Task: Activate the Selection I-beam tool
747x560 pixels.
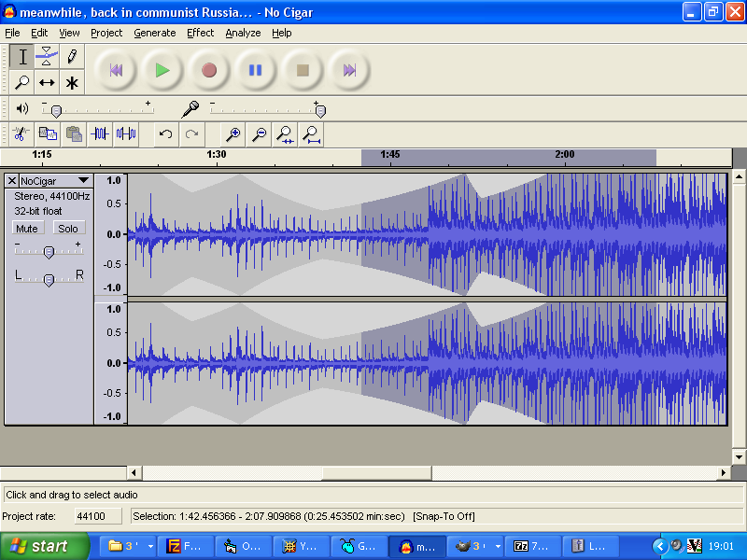Action: (22, 57)
